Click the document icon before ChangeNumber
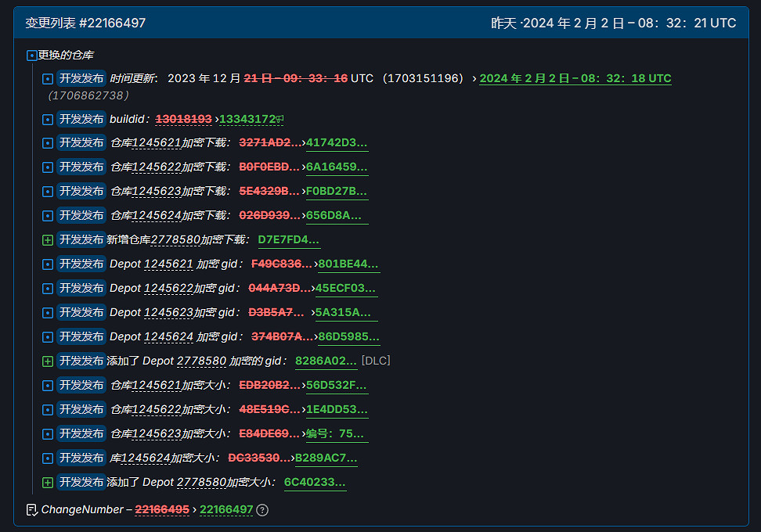This screenshot has width=761, height=532. [31, 510]
